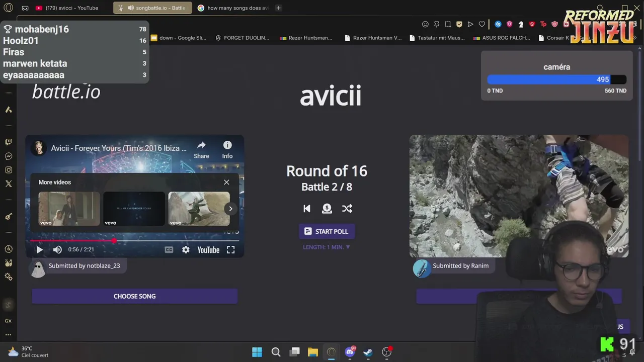644x362 pixels.
Task: Open Steam from the taskbar
Action: [x=368, y=352]
